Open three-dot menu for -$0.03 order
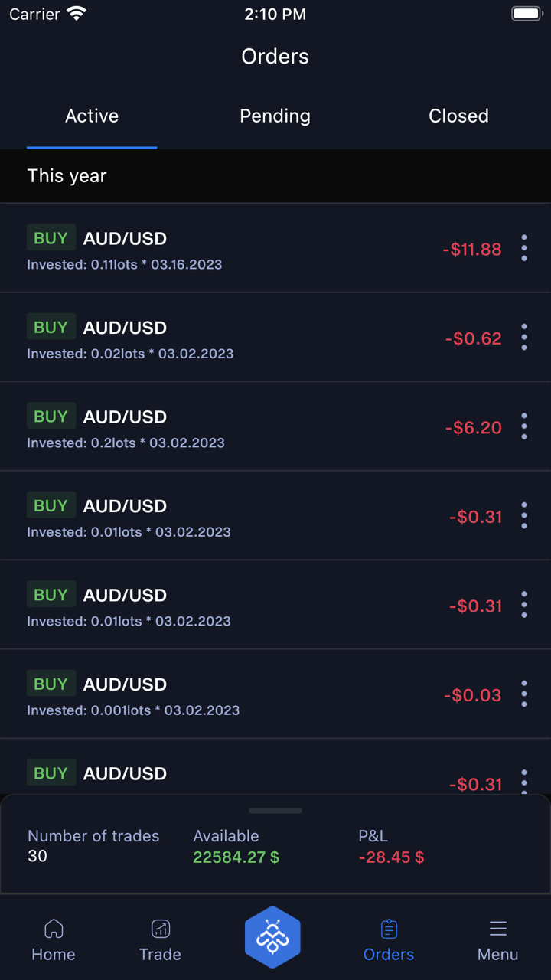This screenshot has height=980, width=551. (x=524, y=694)
